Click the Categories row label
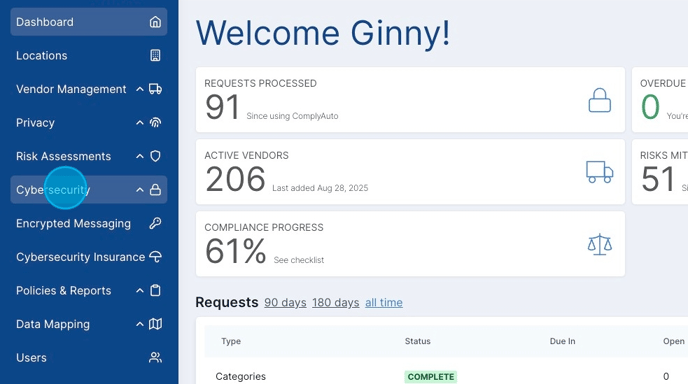688x384 pixels. tap(240, 376)
